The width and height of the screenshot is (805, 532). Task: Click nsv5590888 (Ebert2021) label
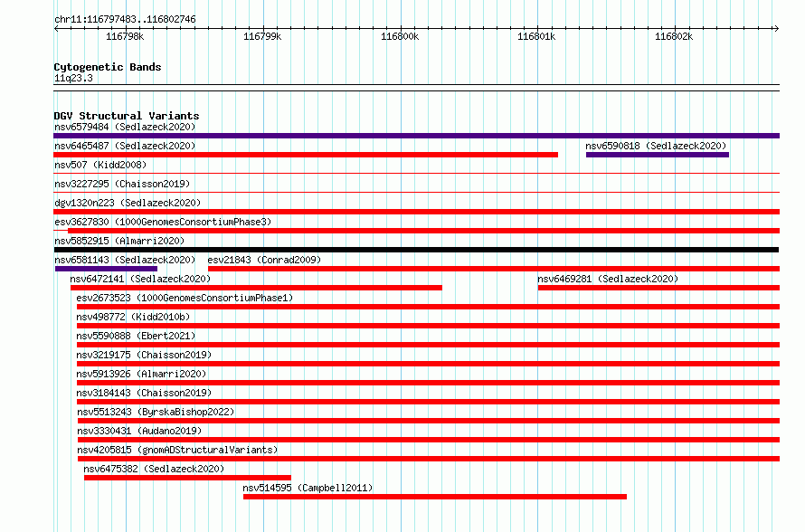point(136,336)
